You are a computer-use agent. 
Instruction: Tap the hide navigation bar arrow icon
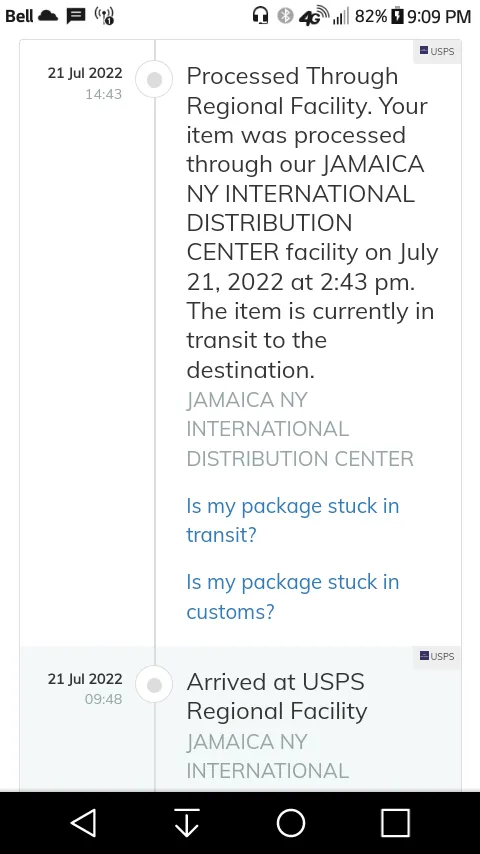point(187,822)
